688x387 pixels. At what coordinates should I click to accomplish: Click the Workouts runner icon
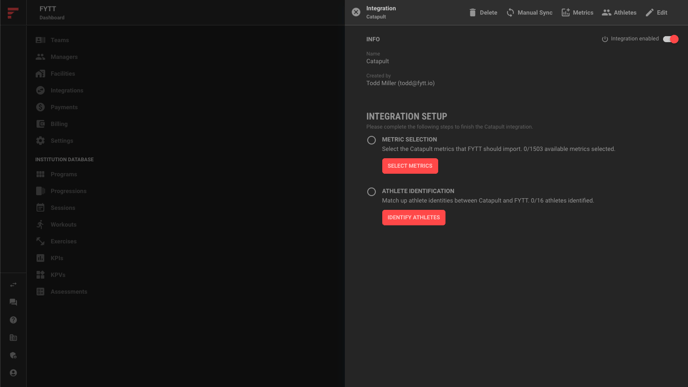tap(40, 225)
